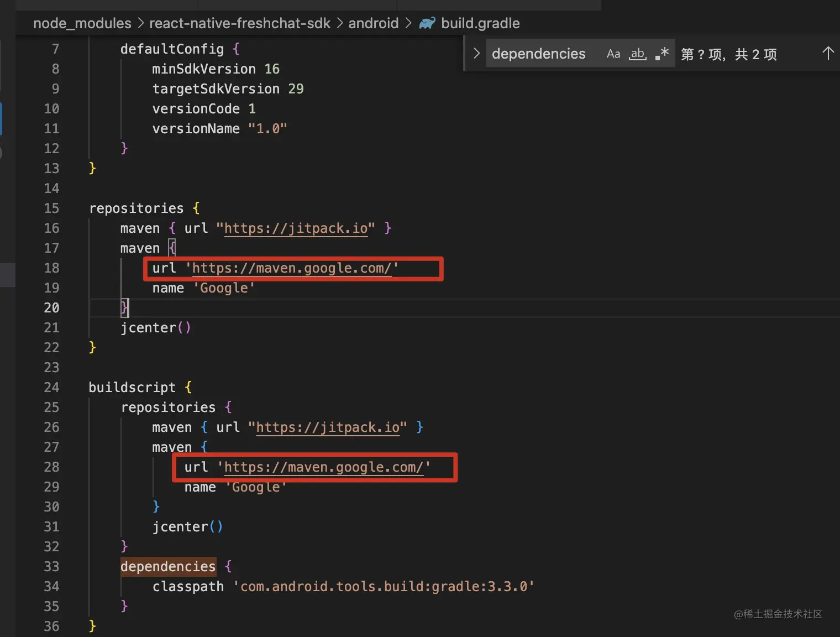840x637 pixels.
Task: Go to previous match with up arrow
Action: 827,53
